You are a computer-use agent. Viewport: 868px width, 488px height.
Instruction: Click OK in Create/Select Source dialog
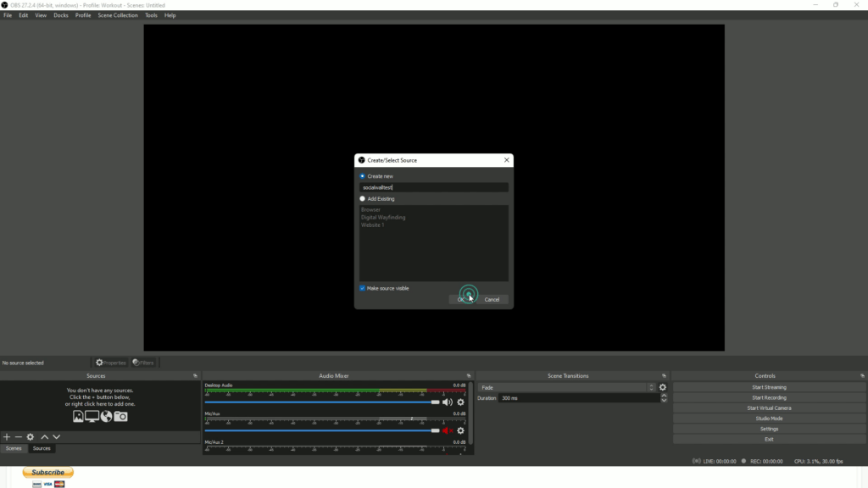point(461,299)
